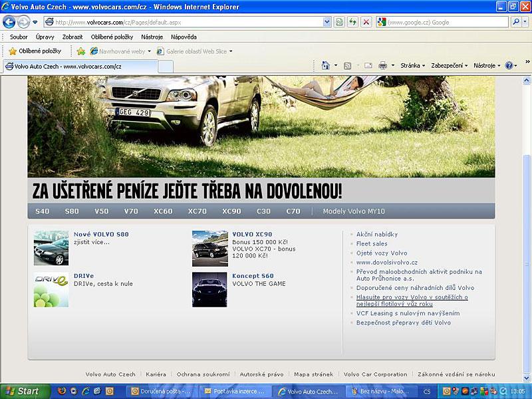Click the VOLVO XC90 black SUV thumbnail
532x399 pixels.
tap(210, 248)
